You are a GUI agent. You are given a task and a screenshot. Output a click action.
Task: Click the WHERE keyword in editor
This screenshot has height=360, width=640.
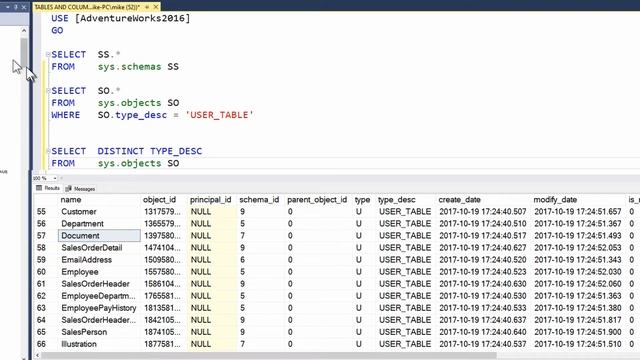tap(66, 115)
